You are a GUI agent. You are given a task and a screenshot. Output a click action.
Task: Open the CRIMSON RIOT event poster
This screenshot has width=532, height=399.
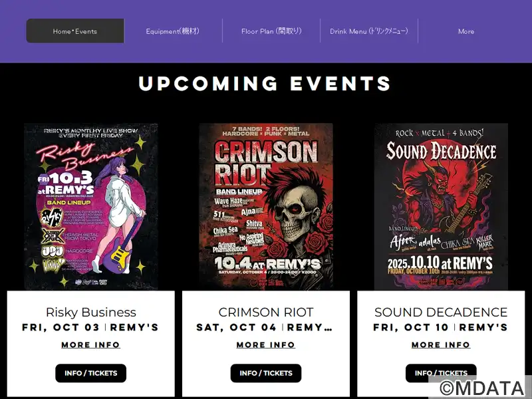pos(266,207)
